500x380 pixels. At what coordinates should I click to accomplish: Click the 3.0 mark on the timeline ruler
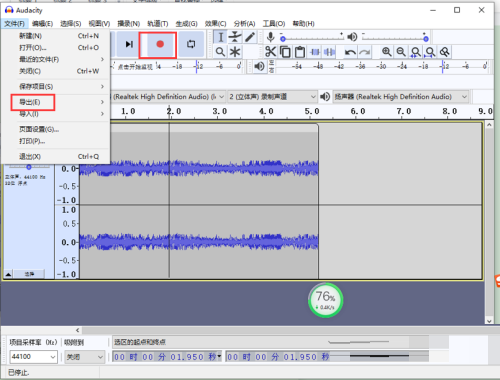[220, 111]
